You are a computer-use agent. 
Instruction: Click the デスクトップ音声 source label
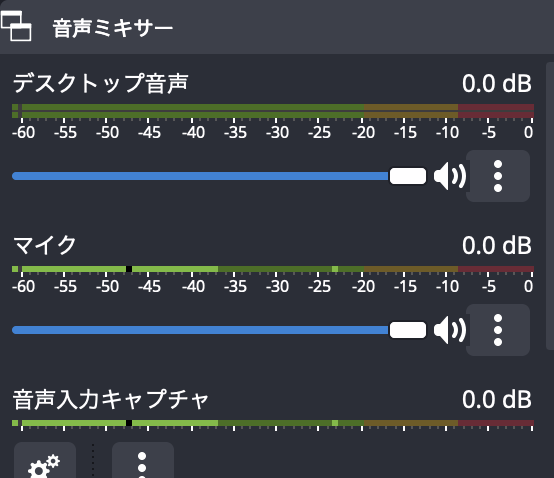click(100, 84)
